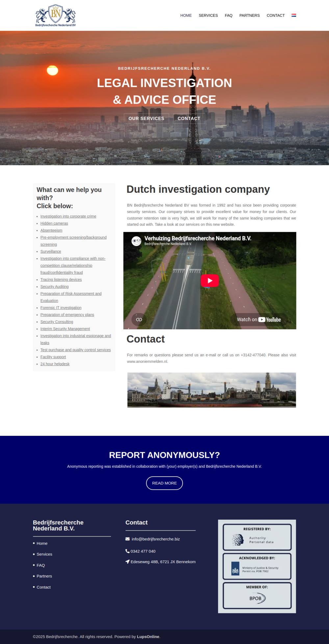Click Dutch investigation company heading
The image size is (329, 644).
[x=198, y=189]
